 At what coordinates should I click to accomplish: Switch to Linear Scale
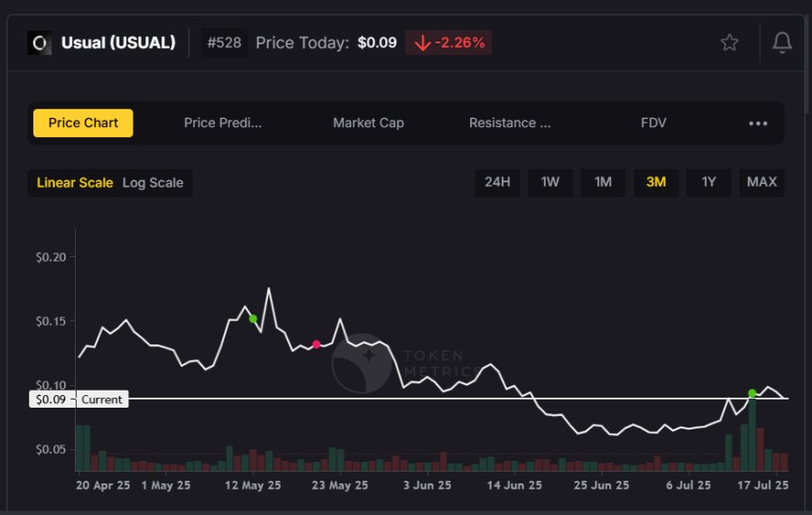75,182
